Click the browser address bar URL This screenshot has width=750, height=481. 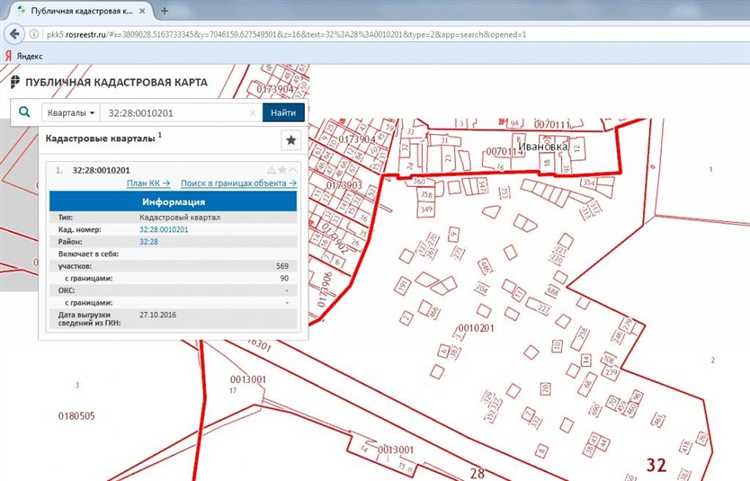286,34
